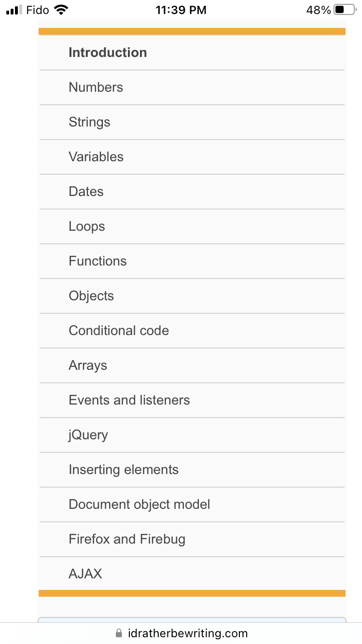The width and height of the screenshot is (362, 644).
Task: Tap the Wi-Fi icon in status bar
Action: [x=61, y=10]
